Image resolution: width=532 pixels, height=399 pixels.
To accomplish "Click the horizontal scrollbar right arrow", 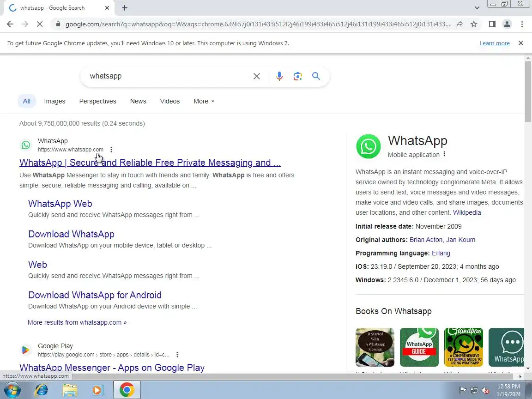I will (520, 376).
